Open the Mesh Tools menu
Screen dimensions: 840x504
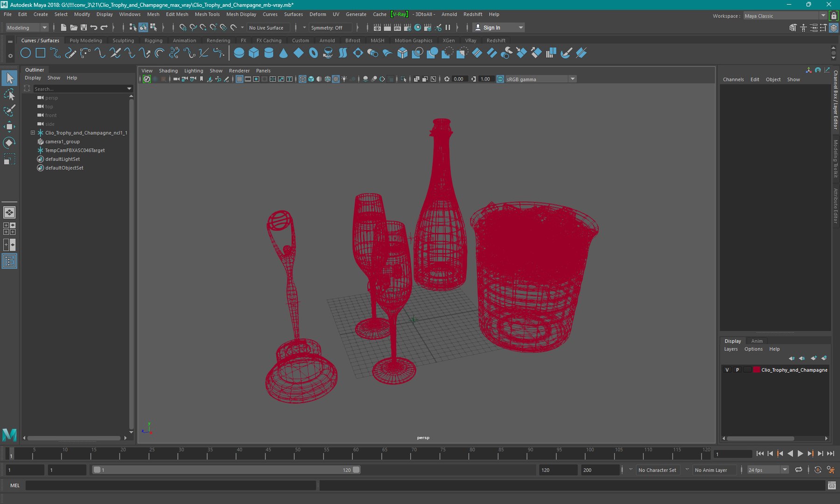click(207, 14)
